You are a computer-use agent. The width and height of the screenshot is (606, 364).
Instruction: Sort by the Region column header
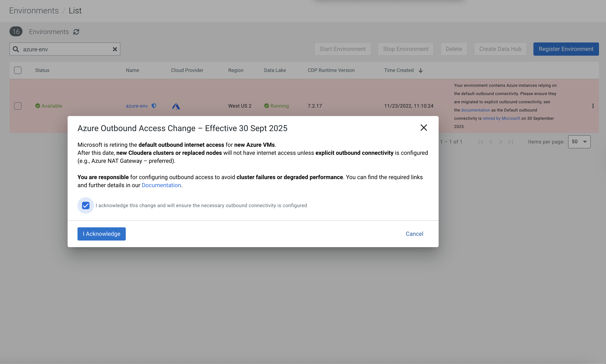point(236,70)
